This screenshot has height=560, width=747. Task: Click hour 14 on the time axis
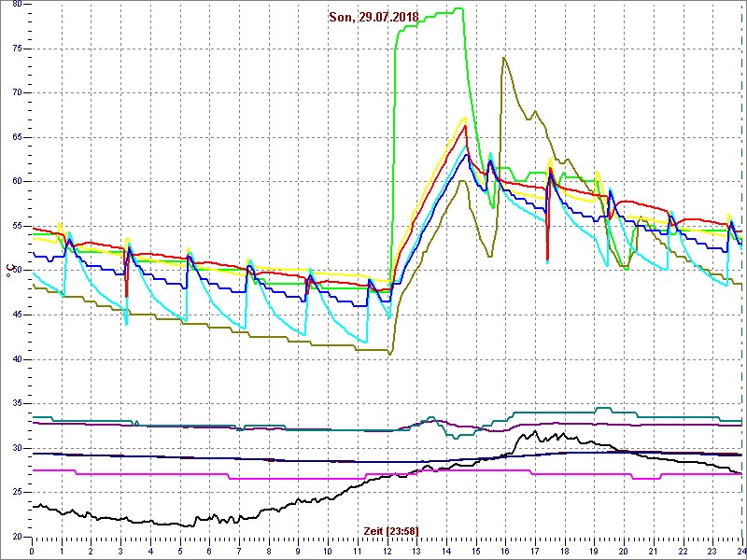pos(446,551)
